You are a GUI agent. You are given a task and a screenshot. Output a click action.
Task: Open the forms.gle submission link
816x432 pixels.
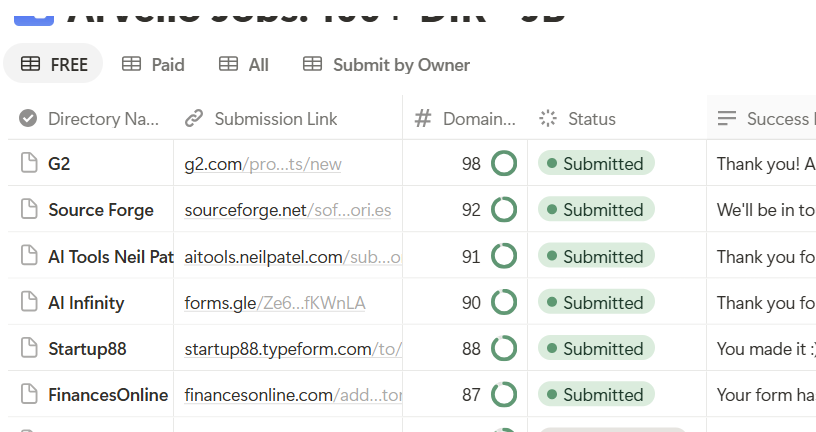click(x=275, y=303)
